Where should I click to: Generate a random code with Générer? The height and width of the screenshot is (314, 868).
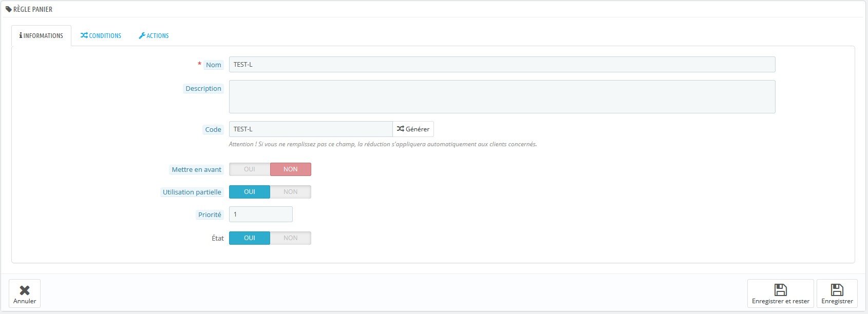[413, 129]
